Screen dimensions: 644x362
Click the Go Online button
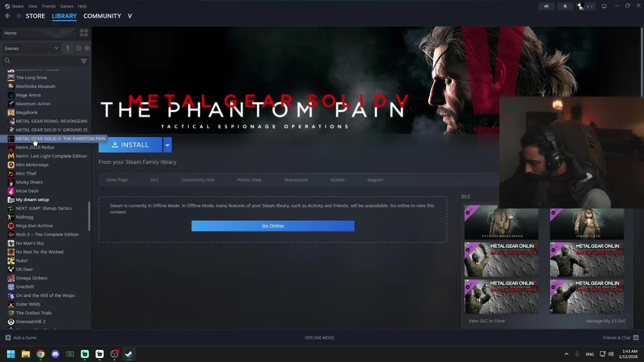(273, 226)
